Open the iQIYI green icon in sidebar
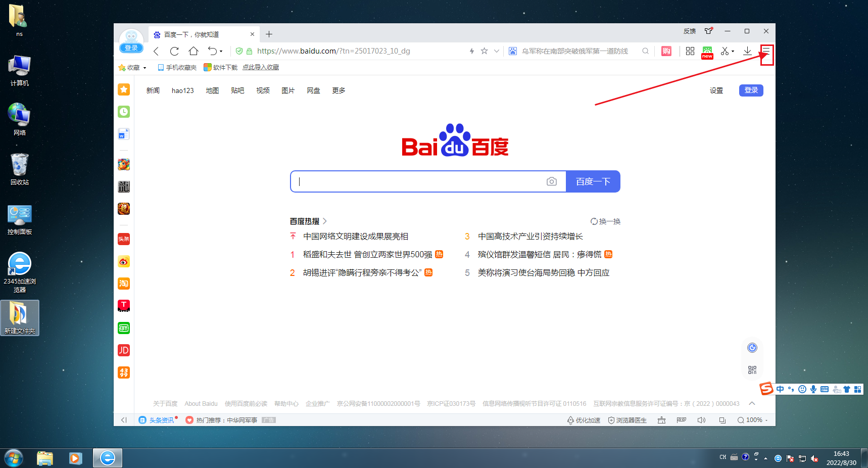This screenshot has width=868, height=468. [124, 328]
